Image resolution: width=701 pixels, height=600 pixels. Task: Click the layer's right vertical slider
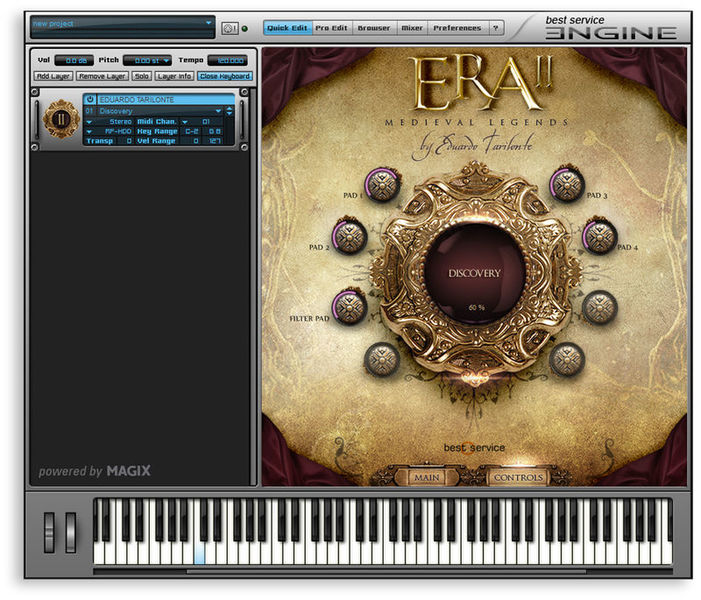[242, 119]
